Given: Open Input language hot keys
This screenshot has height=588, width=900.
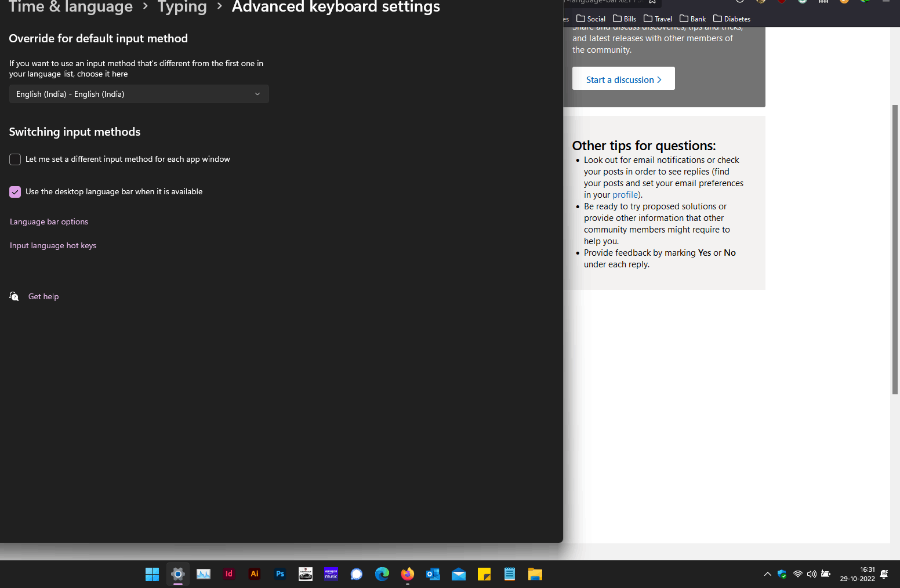Looking at the screenshot, I should pos(53,245).
